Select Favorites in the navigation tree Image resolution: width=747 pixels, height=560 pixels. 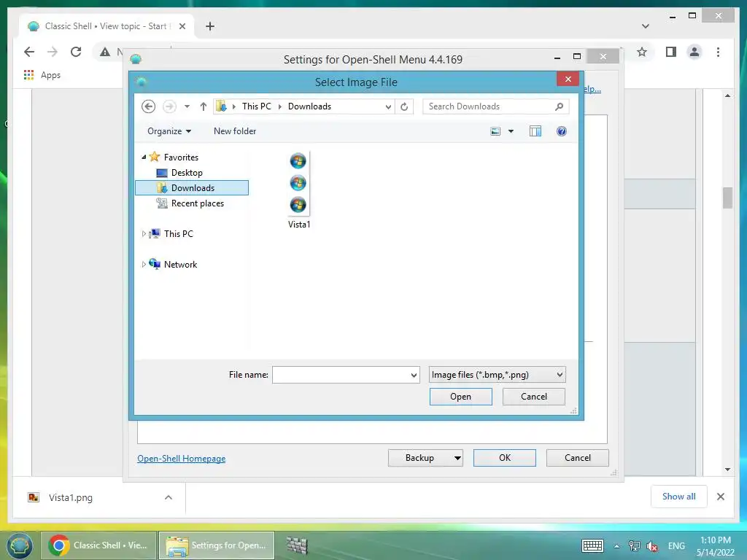pos(181,157)
